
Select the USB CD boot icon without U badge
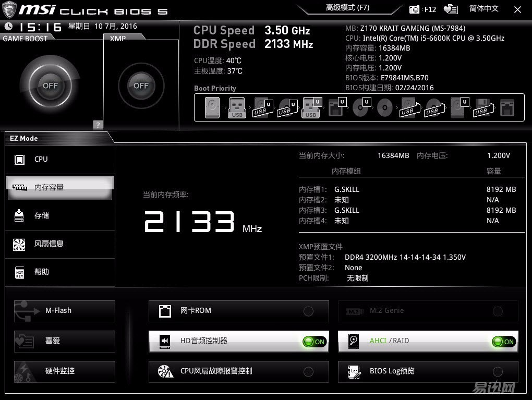pyautogui.click(x=434, y=107)
